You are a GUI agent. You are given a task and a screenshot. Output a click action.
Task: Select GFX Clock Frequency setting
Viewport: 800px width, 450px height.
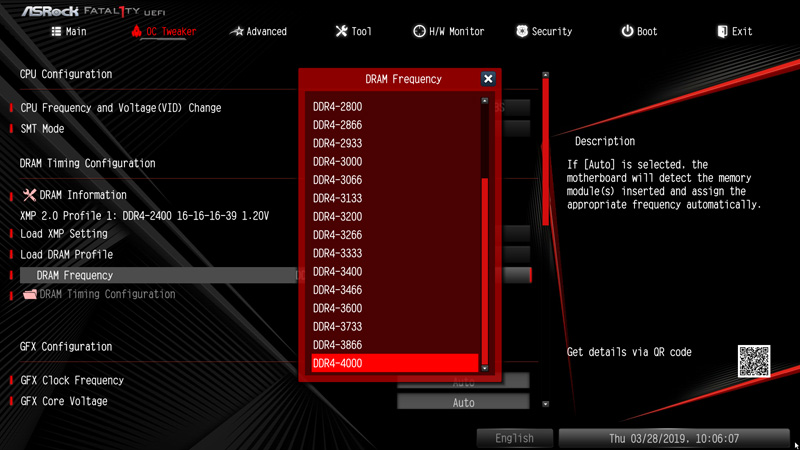[72, 381]
